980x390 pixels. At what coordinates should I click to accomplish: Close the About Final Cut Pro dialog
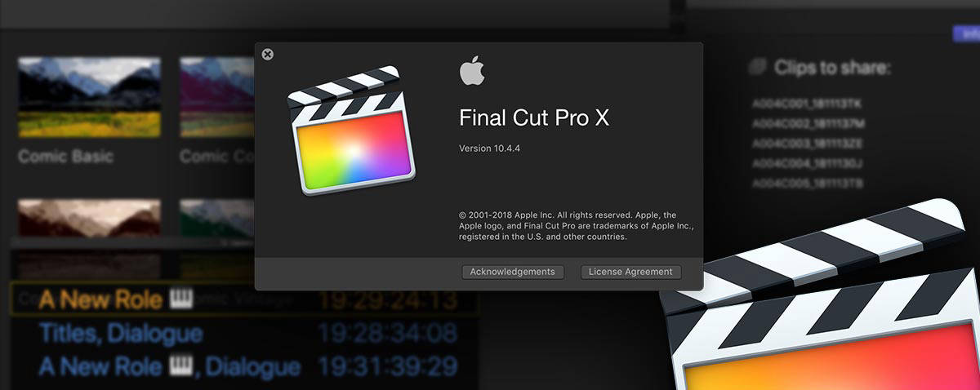pos(268,55)
